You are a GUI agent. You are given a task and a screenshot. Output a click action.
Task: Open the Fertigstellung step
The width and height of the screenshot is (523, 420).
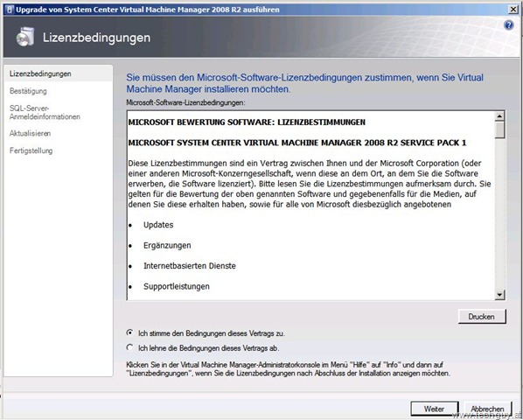pos(31,150)
